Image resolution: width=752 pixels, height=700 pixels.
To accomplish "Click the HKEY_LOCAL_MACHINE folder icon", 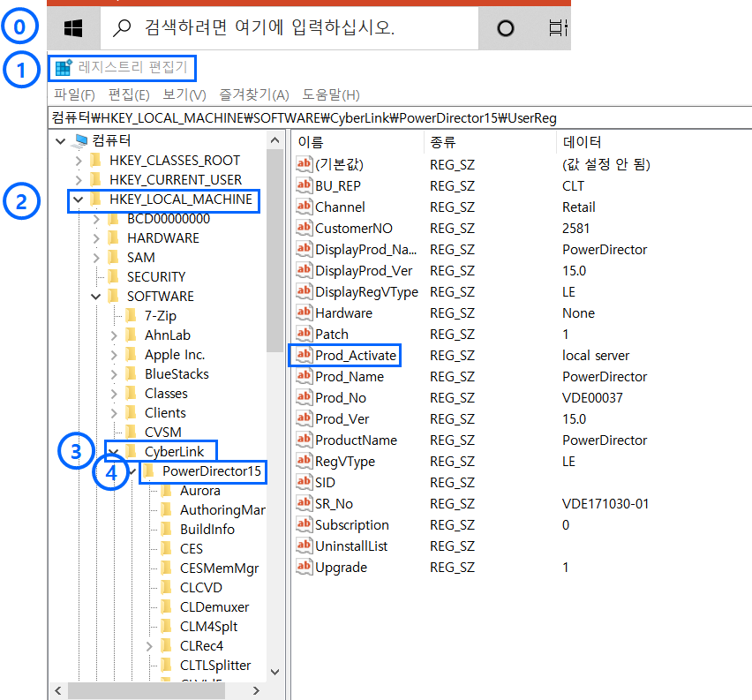I will tap(96, 199).
